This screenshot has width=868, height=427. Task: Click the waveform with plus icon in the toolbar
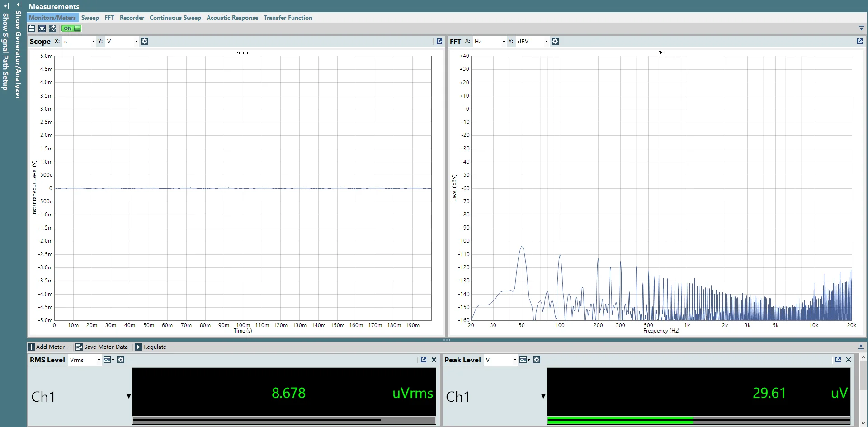pyautogui.click(x=52, y=28)
